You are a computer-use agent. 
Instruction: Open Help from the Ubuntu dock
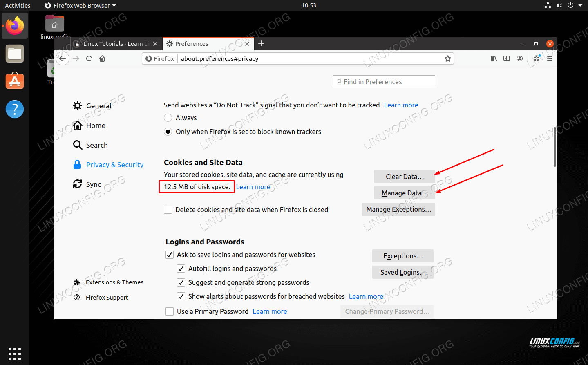click(x=15, y=109)
